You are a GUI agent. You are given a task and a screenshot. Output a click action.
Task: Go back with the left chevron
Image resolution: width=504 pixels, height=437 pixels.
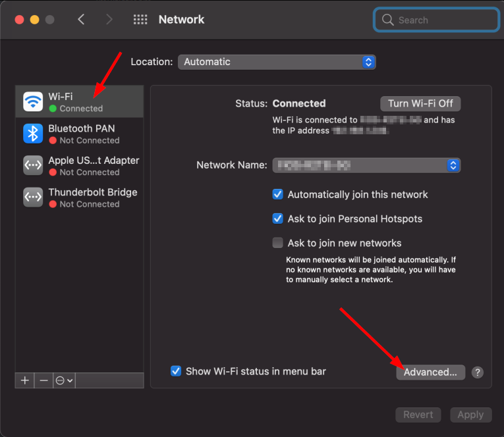click(x=81, y=20)
